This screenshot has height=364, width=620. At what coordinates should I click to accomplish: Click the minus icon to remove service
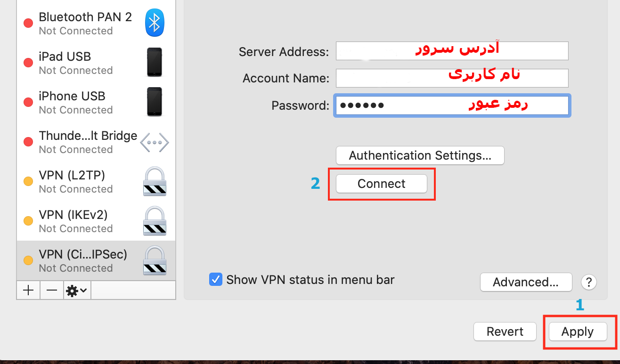pos(52,291)
